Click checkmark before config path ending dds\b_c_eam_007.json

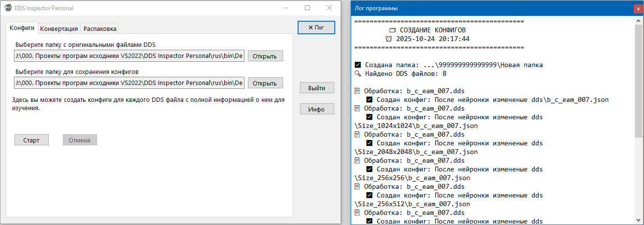click(370, 99)
